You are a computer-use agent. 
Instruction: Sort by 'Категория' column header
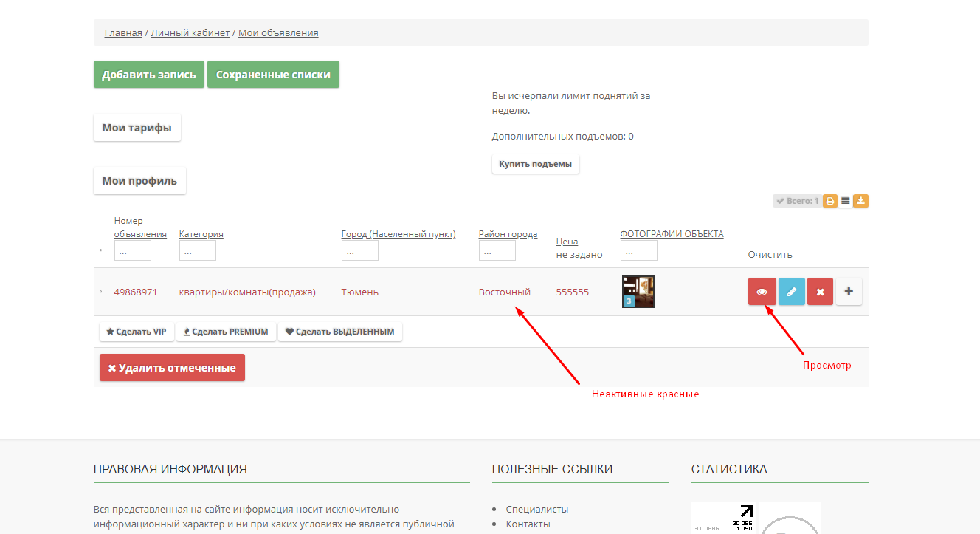point(201,234)
